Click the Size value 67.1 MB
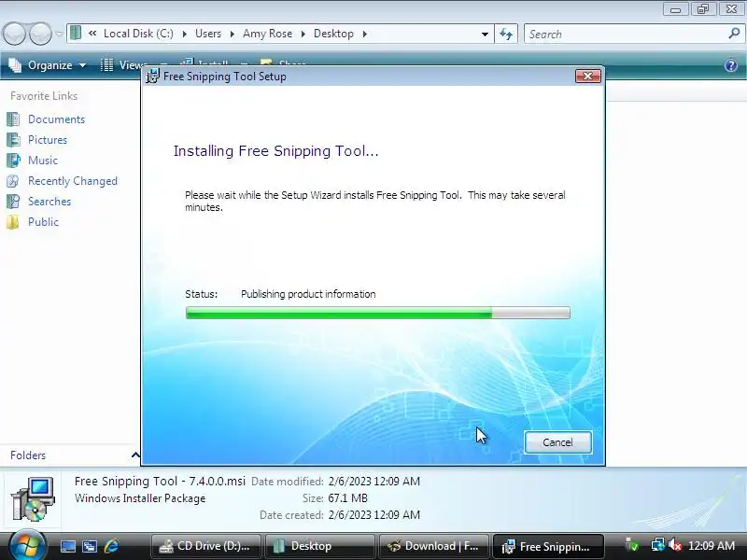This screenshot has height=560, width=747. click(x=347, y=498)
